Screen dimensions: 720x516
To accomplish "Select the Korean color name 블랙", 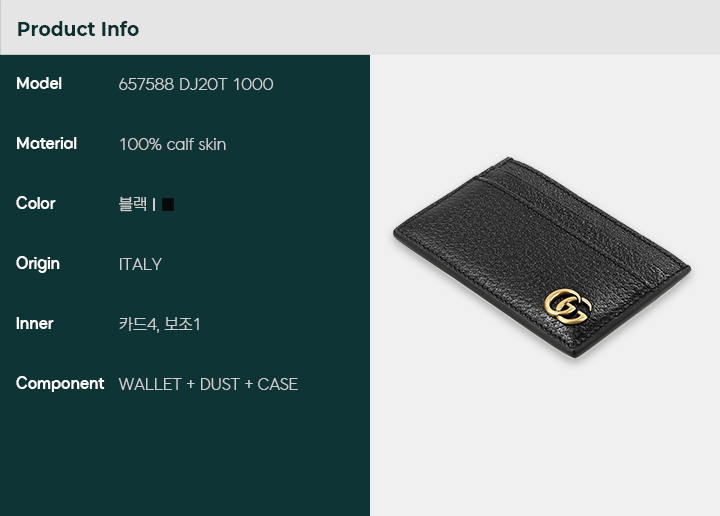I will tap(133, 204).
